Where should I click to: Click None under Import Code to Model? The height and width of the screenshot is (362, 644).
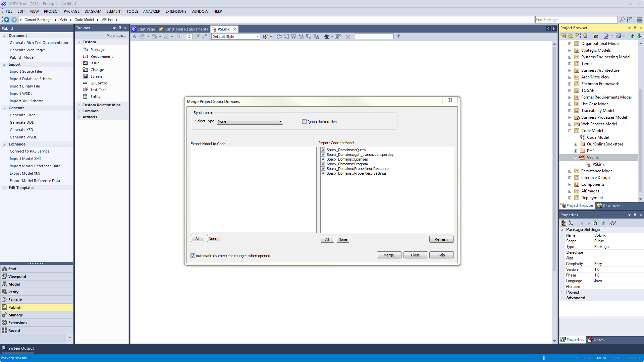click(x=342, y=239)
